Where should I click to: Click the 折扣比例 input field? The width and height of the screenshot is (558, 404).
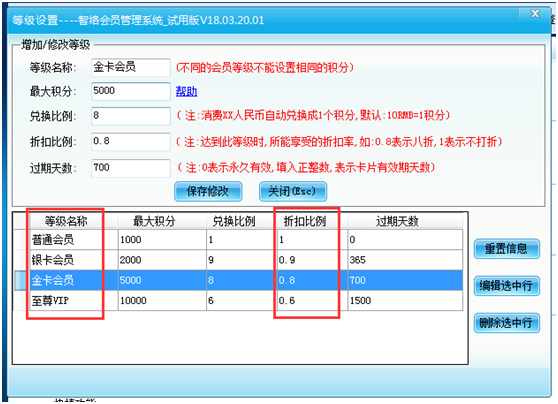pyautogui.click(x=131, y=141)
